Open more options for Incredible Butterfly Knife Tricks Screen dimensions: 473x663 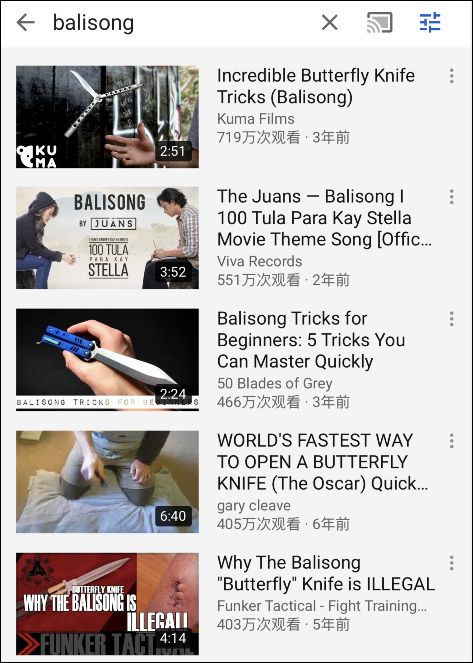pos(451,76)
